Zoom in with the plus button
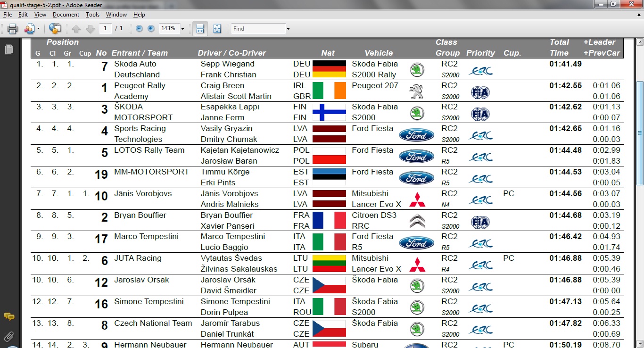The height and width of the screenshot is (348, 644). click(151, 29)
